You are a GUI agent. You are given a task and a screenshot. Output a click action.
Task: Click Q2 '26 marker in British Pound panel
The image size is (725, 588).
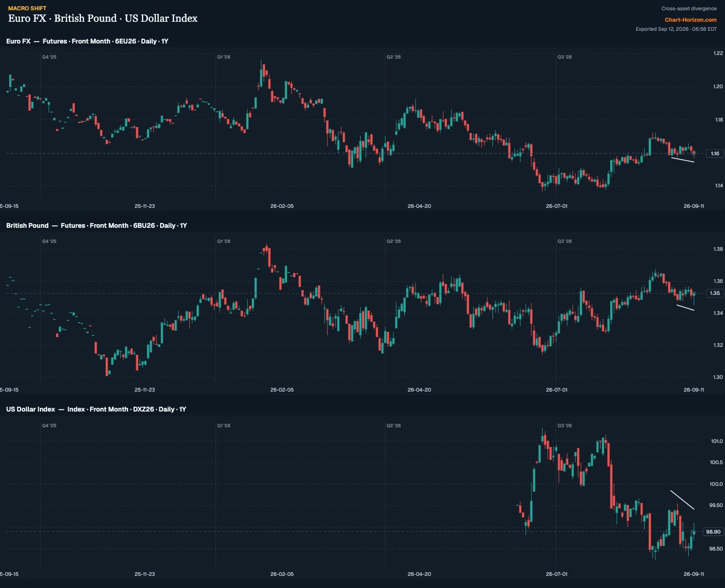(x=393, y=241)
